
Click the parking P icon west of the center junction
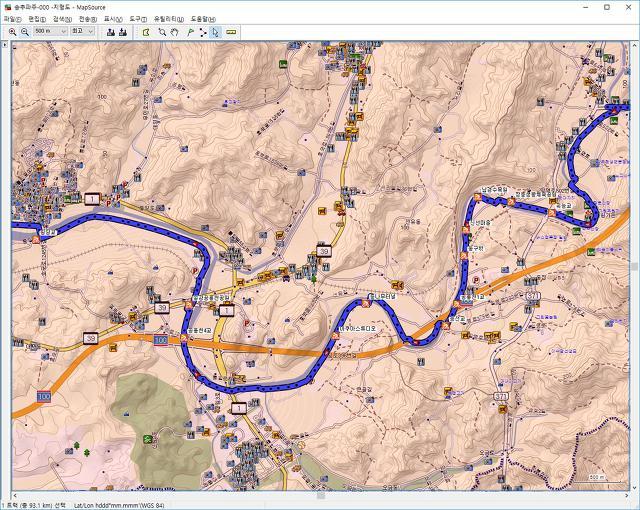point(195,271)
